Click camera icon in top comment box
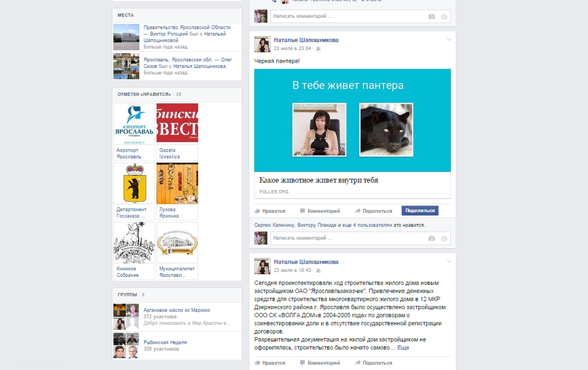588x370 pixels. pos(432,16)
